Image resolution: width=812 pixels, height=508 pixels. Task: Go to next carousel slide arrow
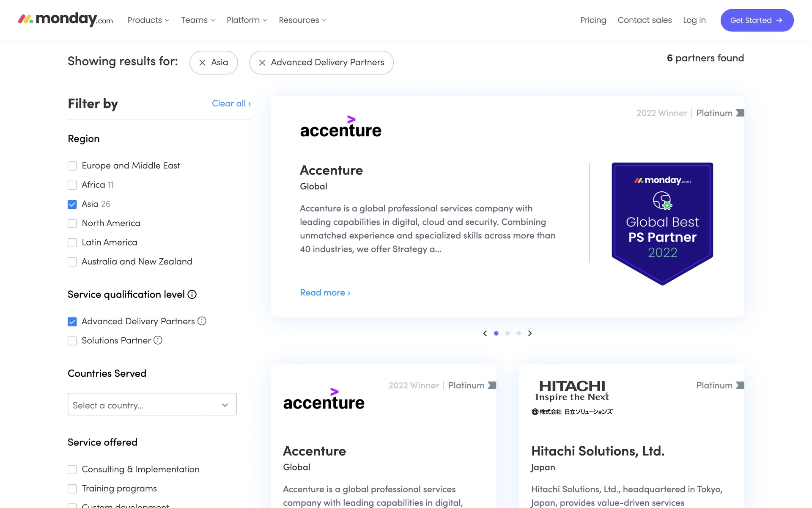click(530, 334)
